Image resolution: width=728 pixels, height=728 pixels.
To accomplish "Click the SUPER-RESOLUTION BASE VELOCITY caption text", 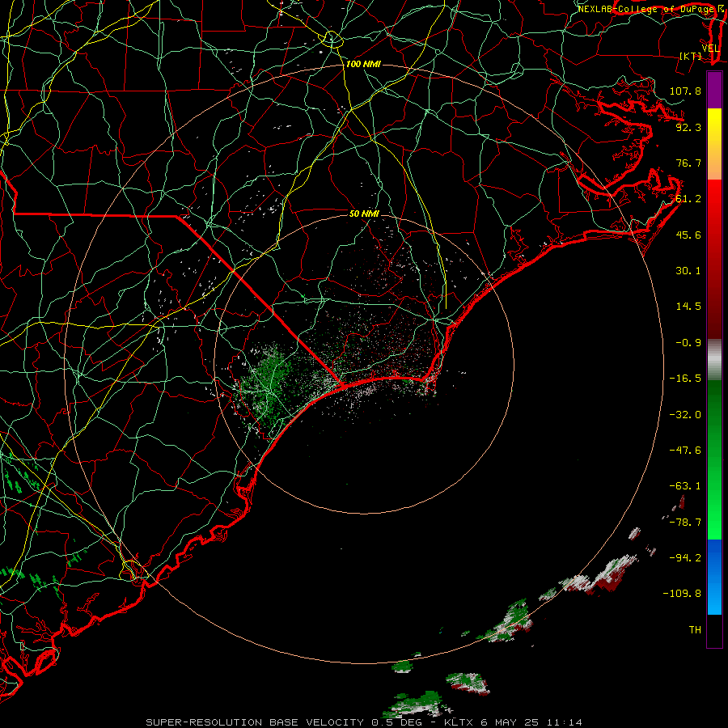I will [255, 722].
